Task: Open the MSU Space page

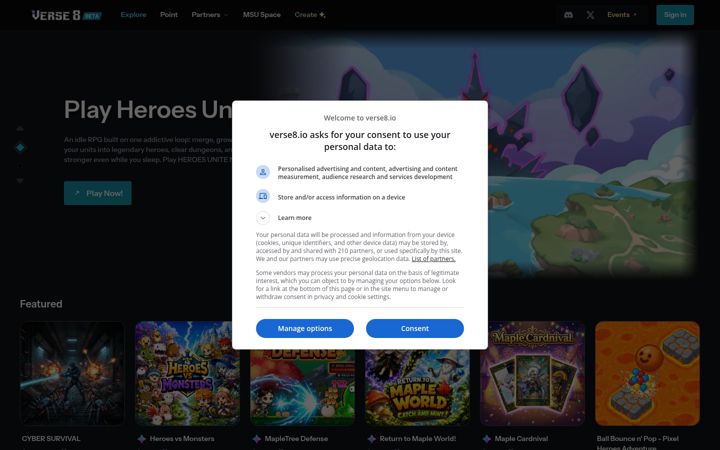Action: (261, 15)
